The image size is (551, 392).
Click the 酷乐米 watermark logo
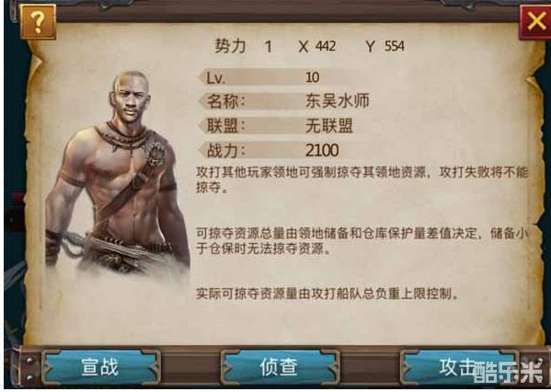point(508,372)
